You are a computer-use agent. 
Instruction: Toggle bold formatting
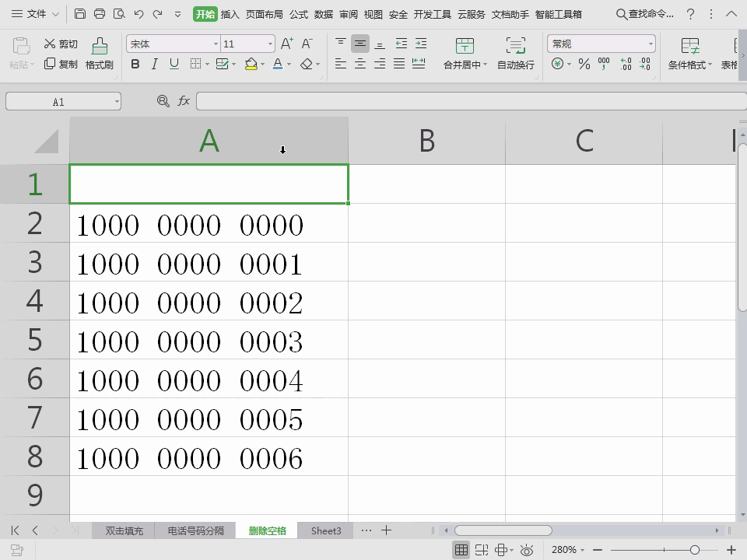[x=135, y=64]
